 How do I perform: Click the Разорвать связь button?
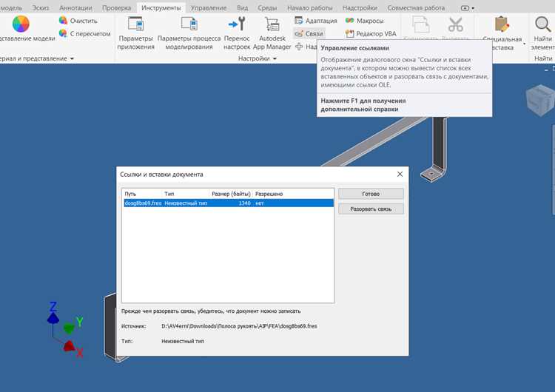371,209
